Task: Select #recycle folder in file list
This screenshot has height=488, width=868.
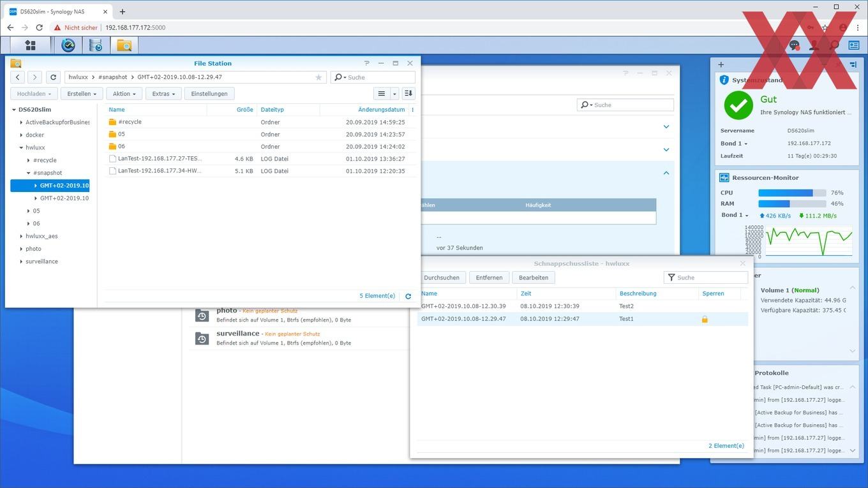Action: click(260, 122)
